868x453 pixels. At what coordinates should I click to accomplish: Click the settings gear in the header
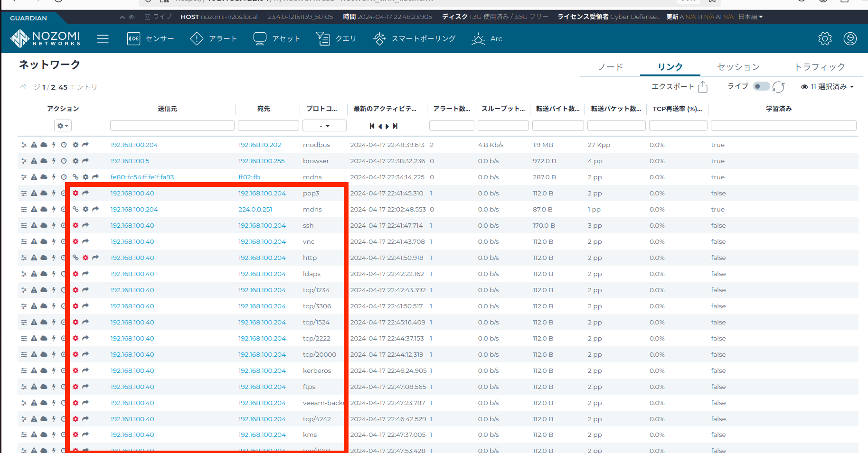pyautogui.click(x=825, y=39)
